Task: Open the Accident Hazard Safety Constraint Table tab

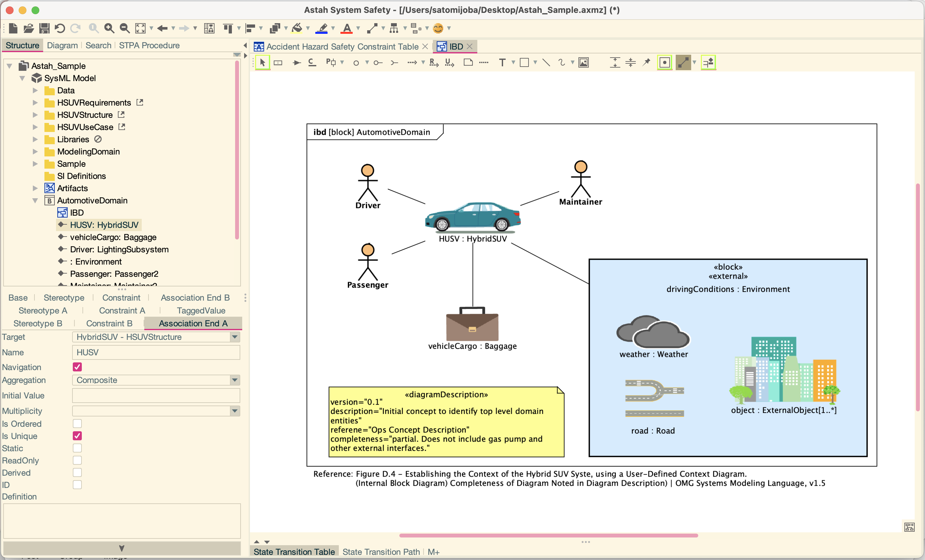Action: point(342,47)
